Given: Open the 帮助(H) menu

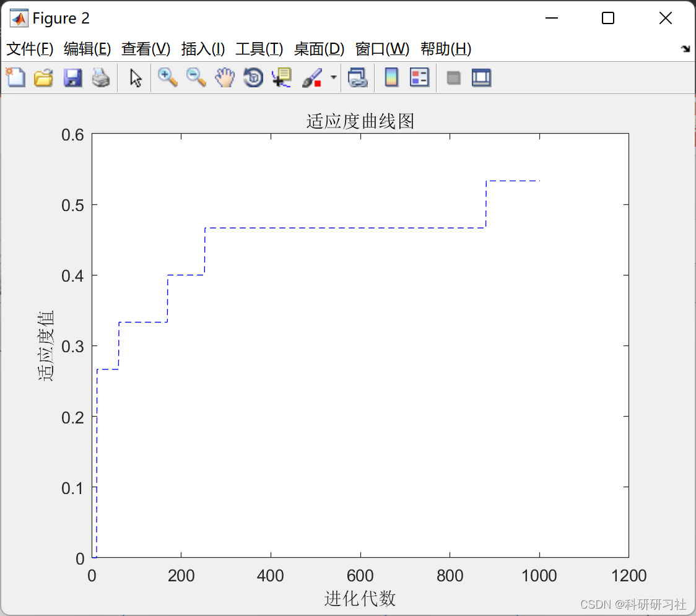Looking at the screenshot, I should pyautogui.click(x=446, y=49).
